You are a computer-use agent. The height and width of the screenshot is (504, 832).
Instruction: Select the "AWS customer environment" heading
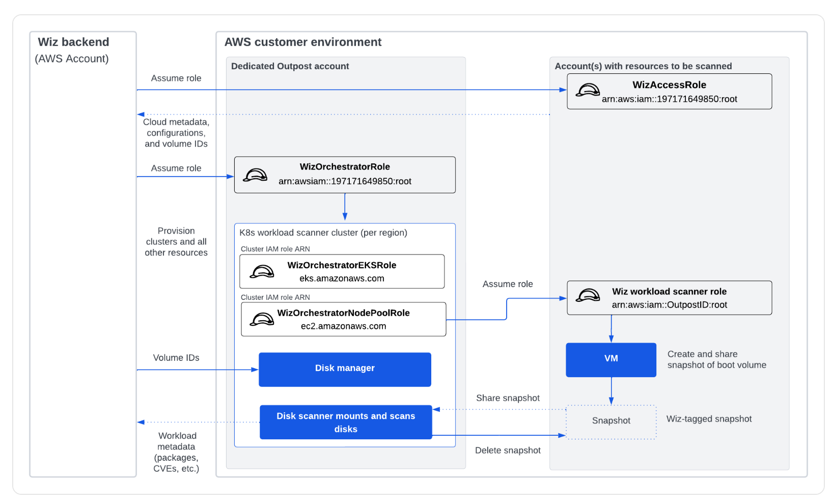click(x=303, y=42)
